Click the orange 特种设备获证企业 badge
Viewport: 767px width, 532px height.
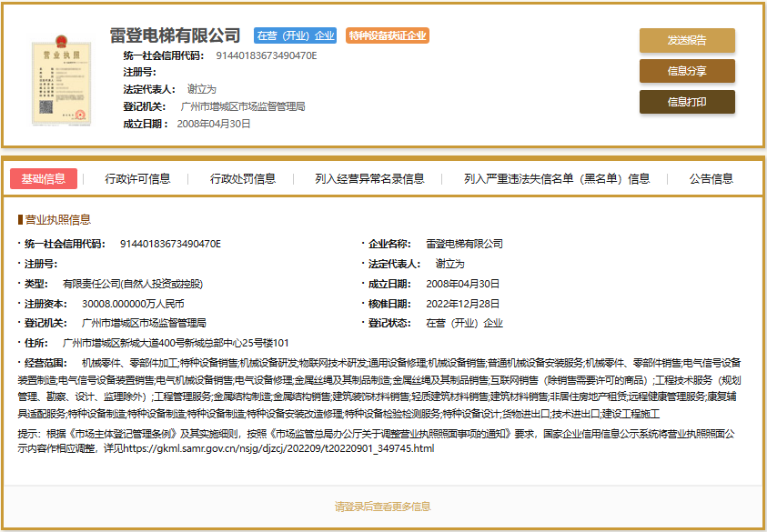click(x=387, y=36)
